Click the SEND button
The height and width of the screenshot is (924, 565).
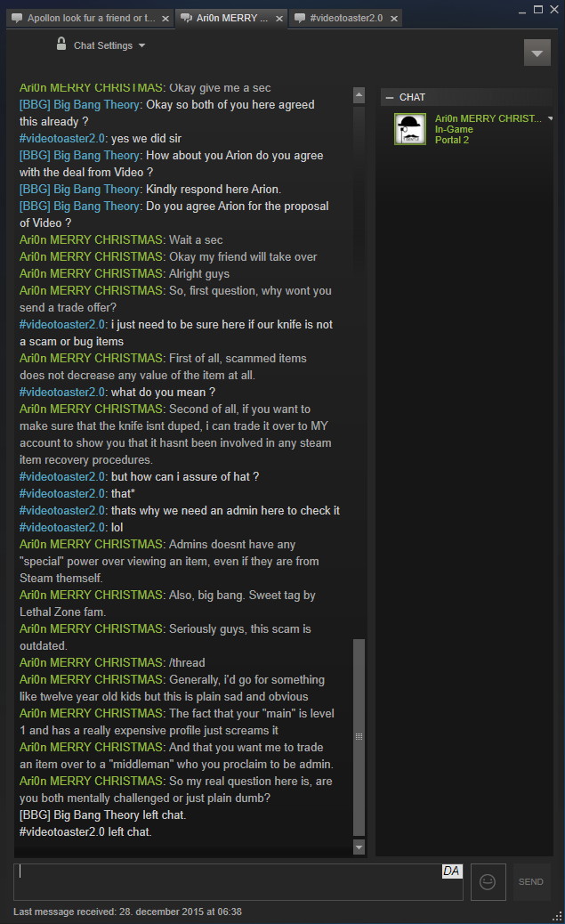coord(531,881)
